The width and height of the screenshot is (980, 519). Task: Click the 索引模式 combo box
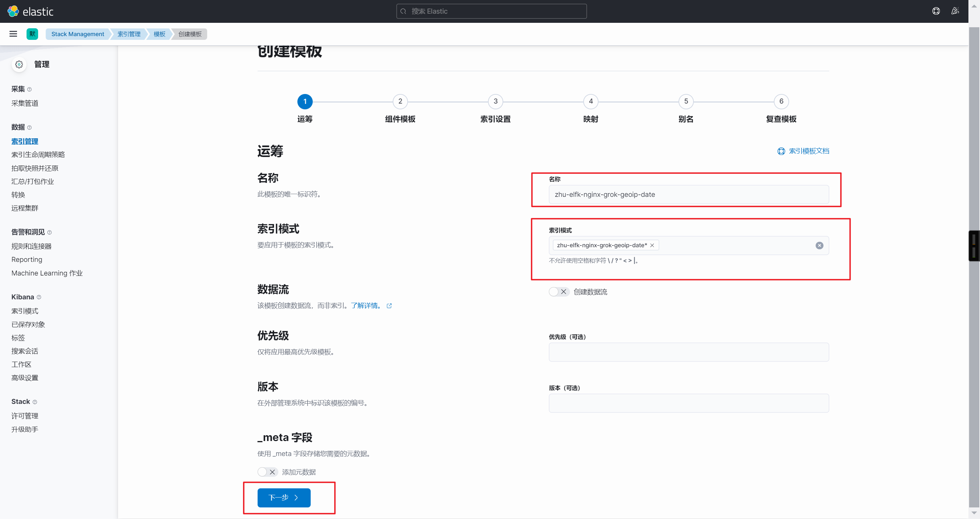689,246
